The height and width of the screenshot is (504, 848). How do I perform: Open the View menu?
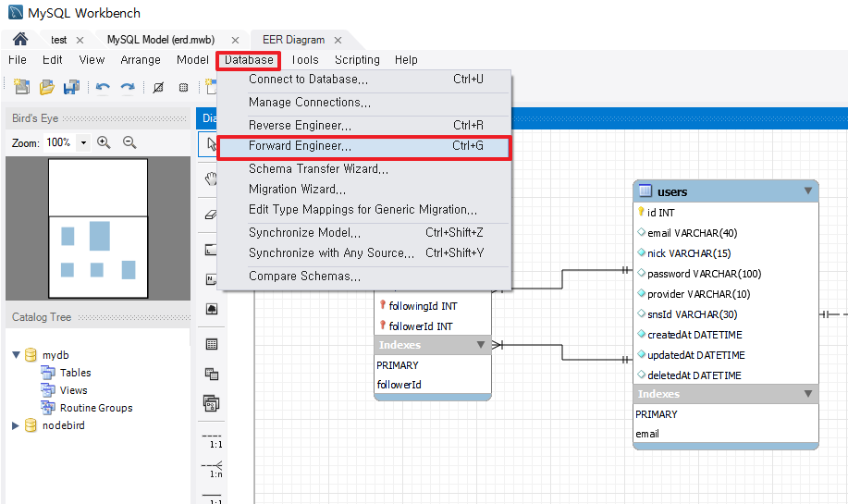(92, 60)
